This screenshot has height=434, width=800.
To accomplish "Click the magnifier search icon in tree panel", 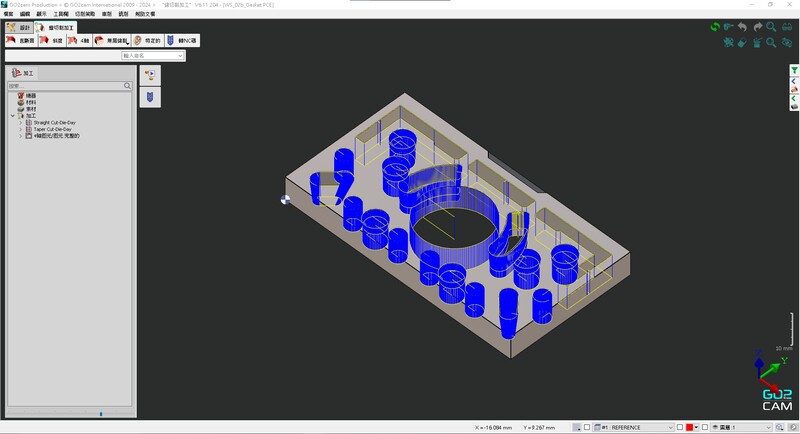I will pyautogui.click(x=128, y=86).
